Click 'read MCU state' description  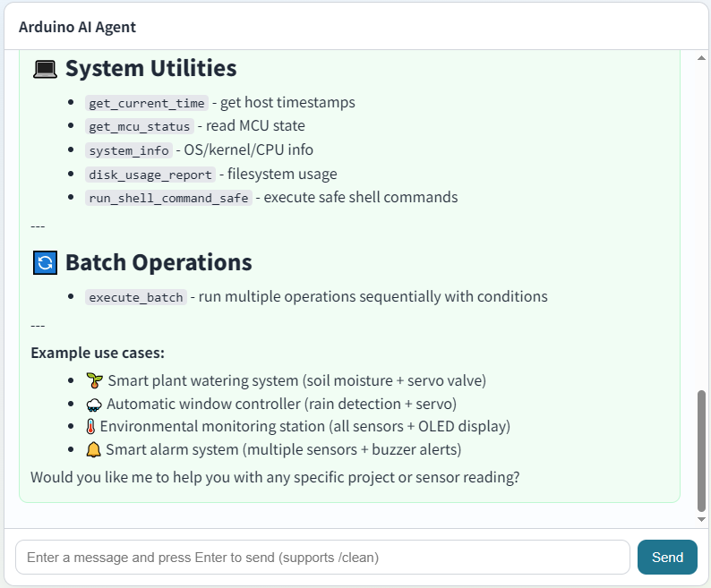[x=255, y=125]
